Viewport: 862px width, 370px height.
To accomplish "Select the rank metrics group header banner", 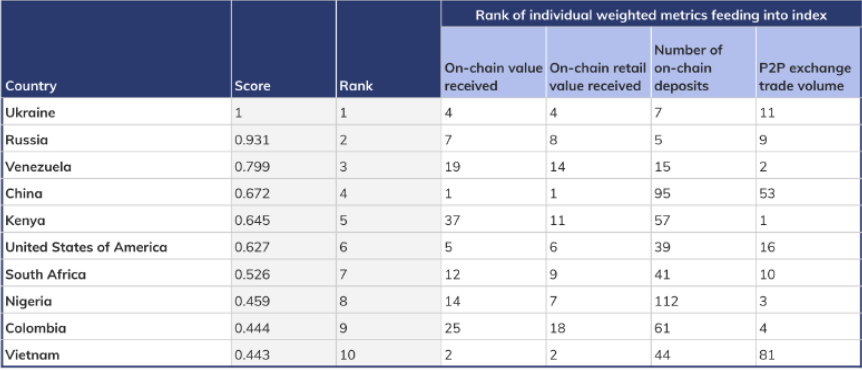I will coord(651,14).
